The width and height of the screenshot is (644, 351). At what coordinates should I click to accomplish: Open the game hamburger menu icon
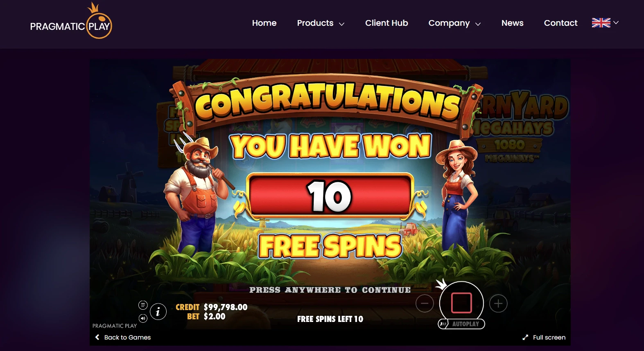pyautogui.click(x=143, y=305)
